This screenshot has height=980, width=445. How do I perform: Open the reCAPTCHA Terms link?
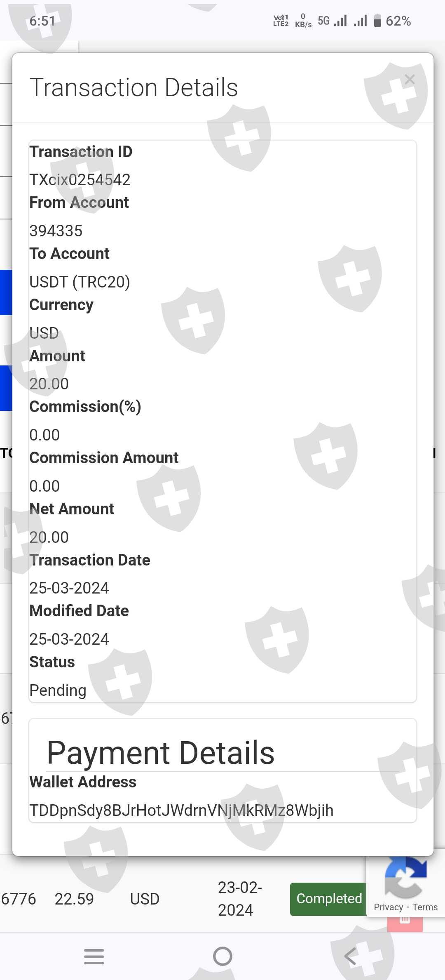tap(425, 907)
